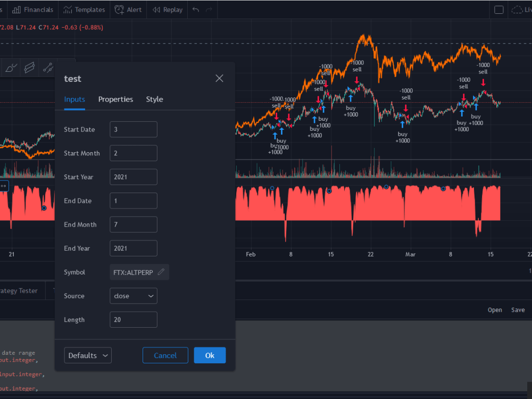
Task: Create a new Alert
Action: (128, 9)
